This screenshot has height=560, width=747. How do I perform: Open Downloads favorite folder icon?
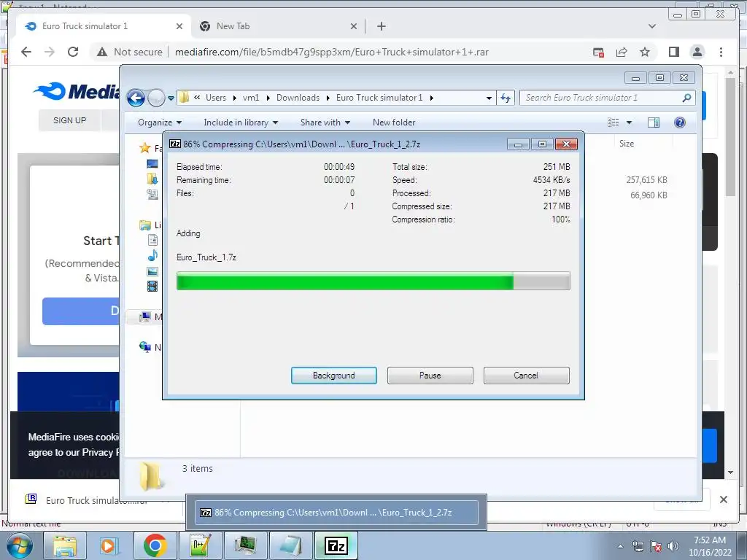coord(152,179)
